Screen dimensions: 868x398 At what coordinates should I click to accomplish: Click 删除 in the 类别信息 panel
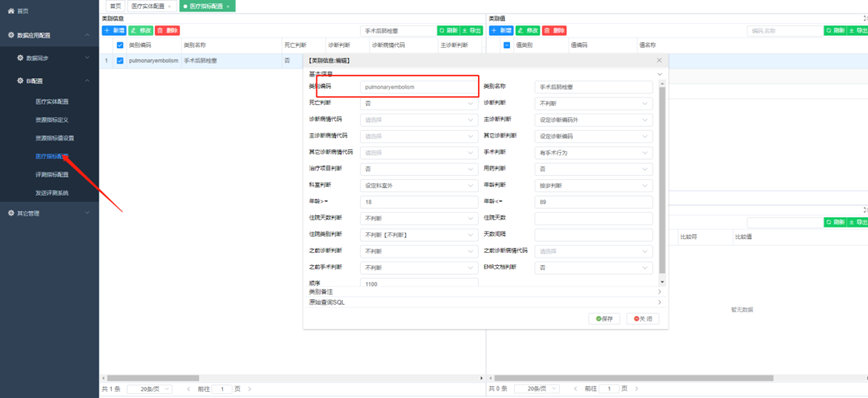tap(167, 30)
